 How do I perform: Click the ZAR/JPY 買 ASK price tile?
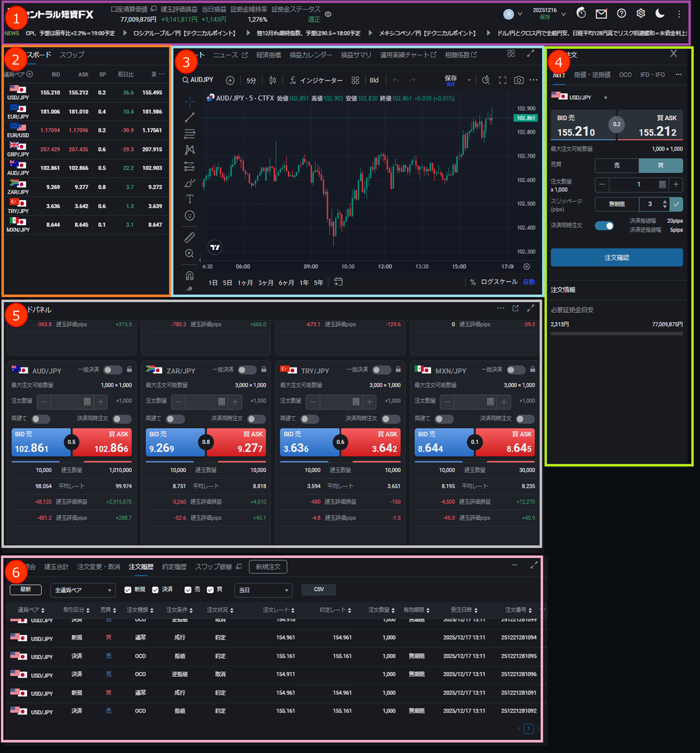click(236, 442)
